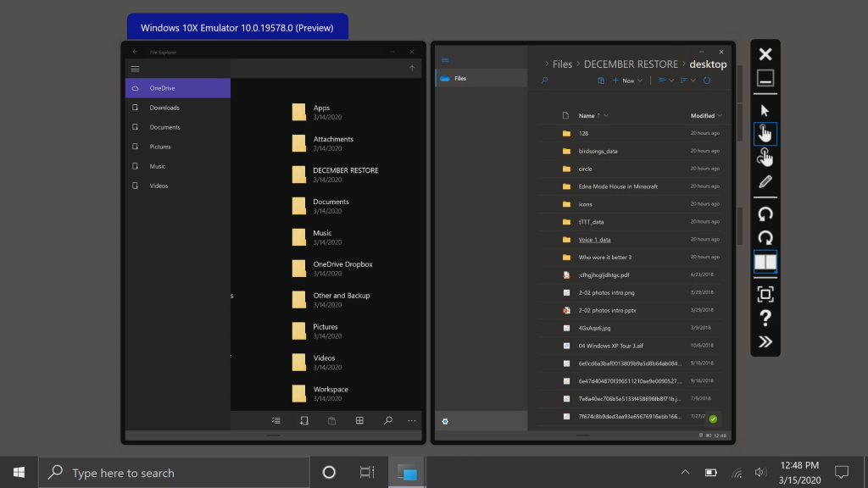Open settings gear in right Files app
The height and width of the screenshot is (488, 868).
[x=445, y=421]
